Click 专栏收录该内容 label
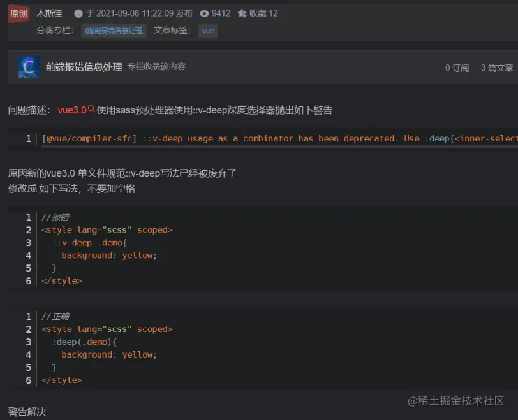The width and height of the screenshot is (518, 420). click(x=156, y=67)
